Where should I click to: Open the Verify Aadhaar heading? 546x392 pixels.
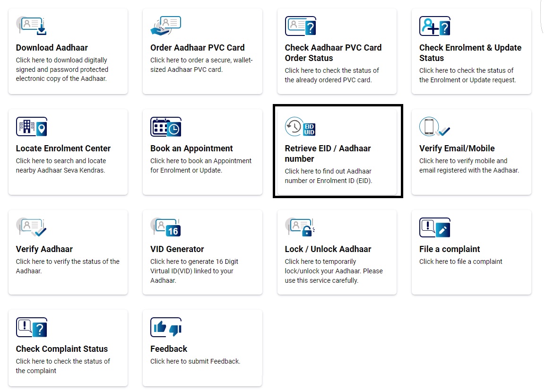click(44, 249)
